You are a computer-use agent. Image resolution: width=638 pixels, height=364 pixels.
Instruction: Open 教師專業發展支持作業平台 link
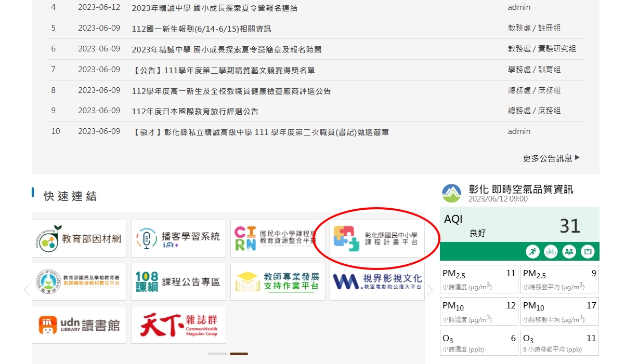(x=278, y=281)
